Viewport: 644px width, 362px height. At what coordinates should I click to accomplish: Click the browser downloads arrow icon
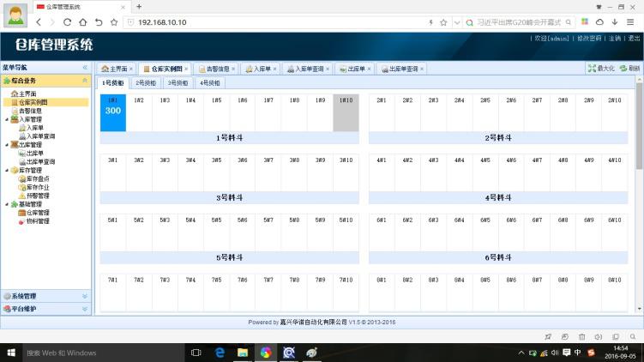pyautogui.click(x=614, y=22)
